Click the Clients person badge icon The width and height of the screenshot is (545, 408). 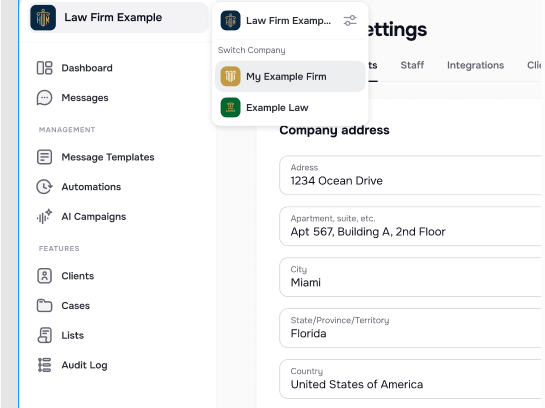(x=44, y=276)
